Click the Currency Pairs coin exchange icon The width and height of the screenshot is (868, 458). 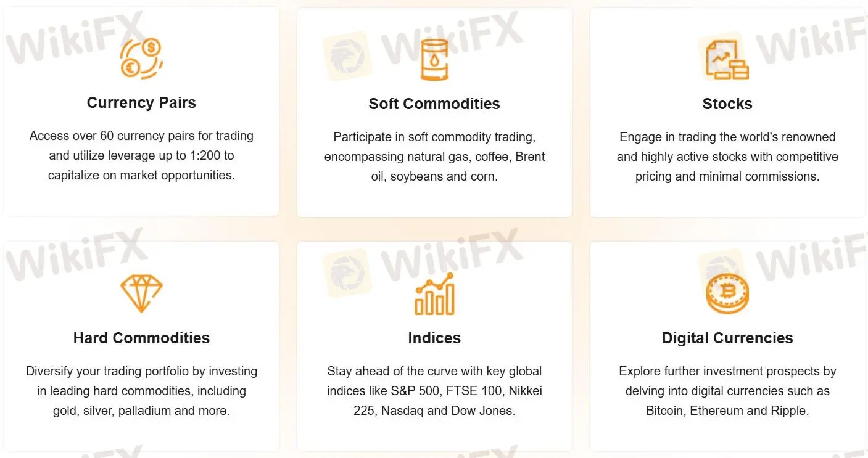click(x=141, y=59)
